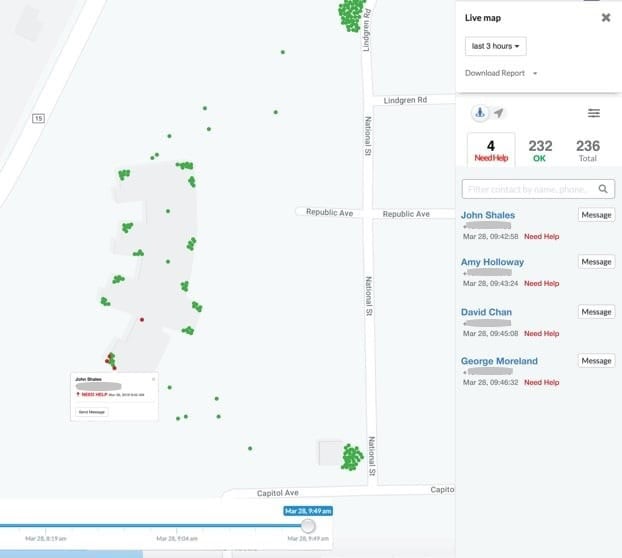This screenshot has height=558, width=622.
Task: Show the 232 OK contacts tab
Action: click(x=540, y=150)
